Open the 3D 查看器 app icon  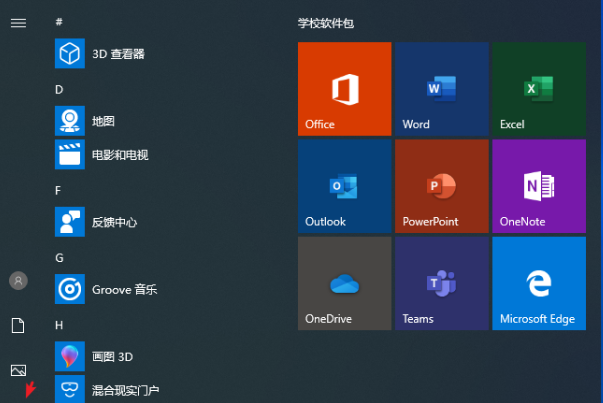[x=70, y=53]
